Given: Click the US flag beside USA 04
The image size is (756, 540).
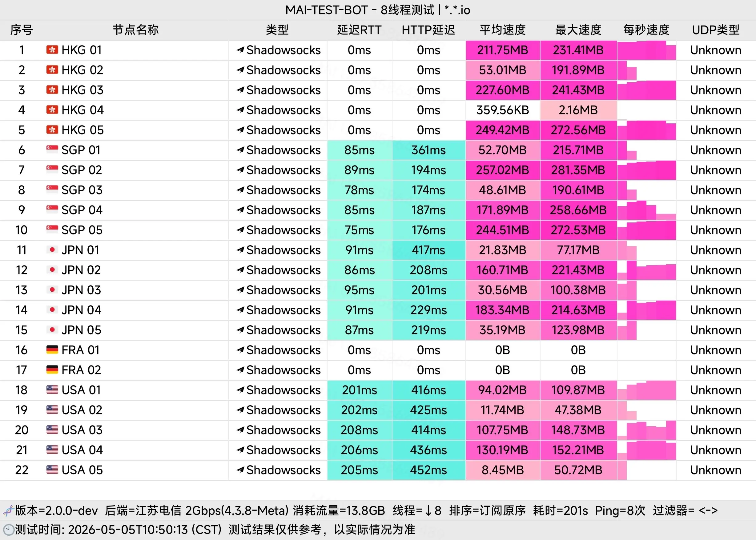Looking at the screenshot, I should [52, 450].
